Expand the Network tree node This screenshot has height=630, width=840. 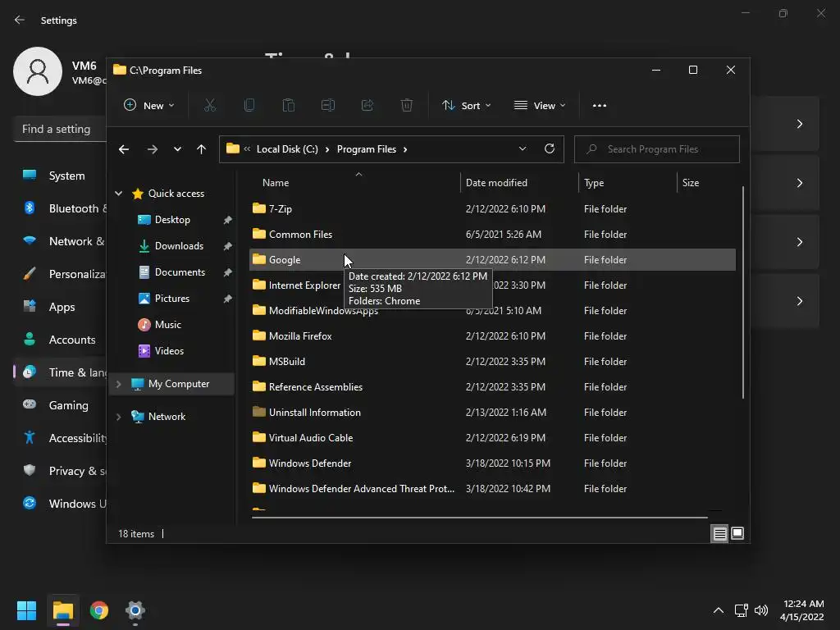click(118, 417)
